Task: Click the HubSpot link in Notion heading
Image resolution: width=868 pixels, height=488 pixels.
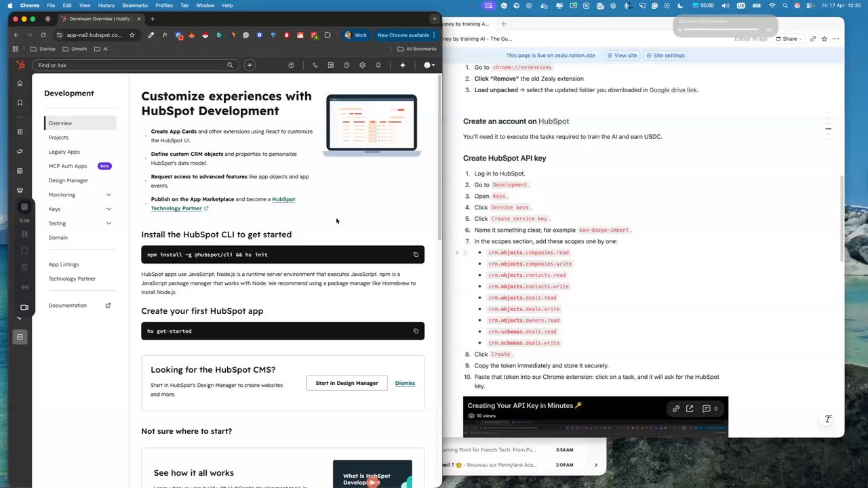Action: (553, 121)
